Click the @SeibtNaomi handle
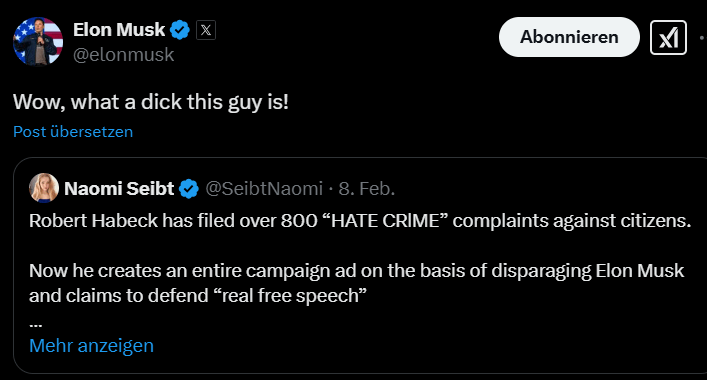This screenshot has height=380, width=707. point(264,188)
